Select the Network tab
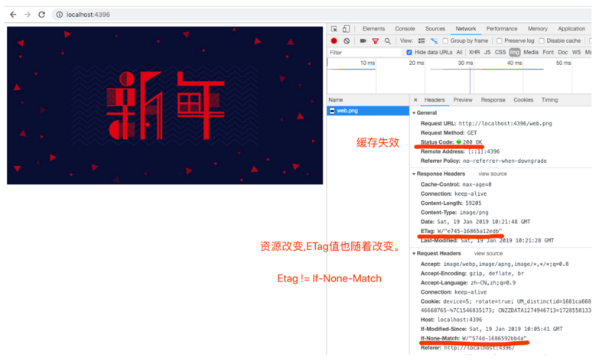 coord(466,29)
